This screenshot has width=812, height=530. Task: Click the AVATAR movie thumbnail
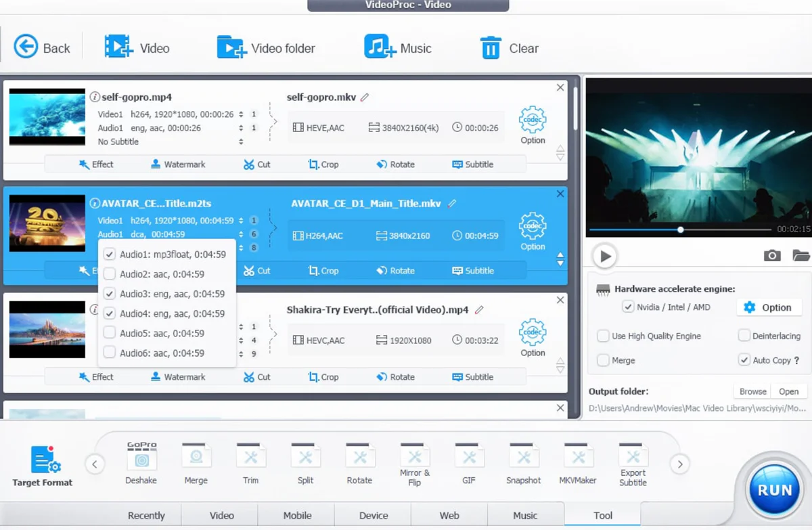(x=47, y=222)
